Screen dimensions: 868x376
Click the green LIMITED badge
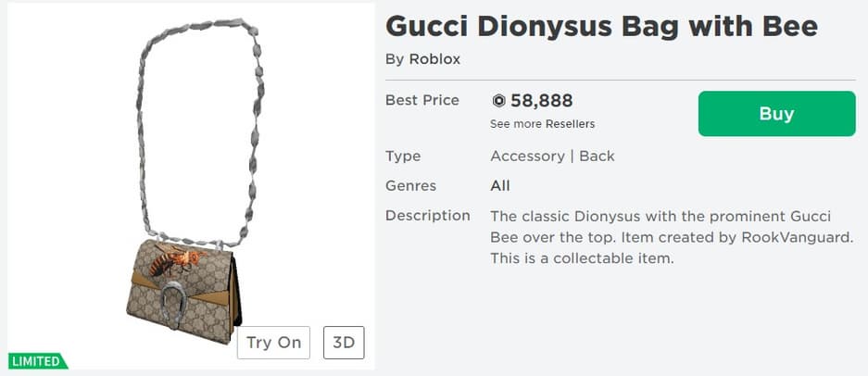click(x=37, y=361)
